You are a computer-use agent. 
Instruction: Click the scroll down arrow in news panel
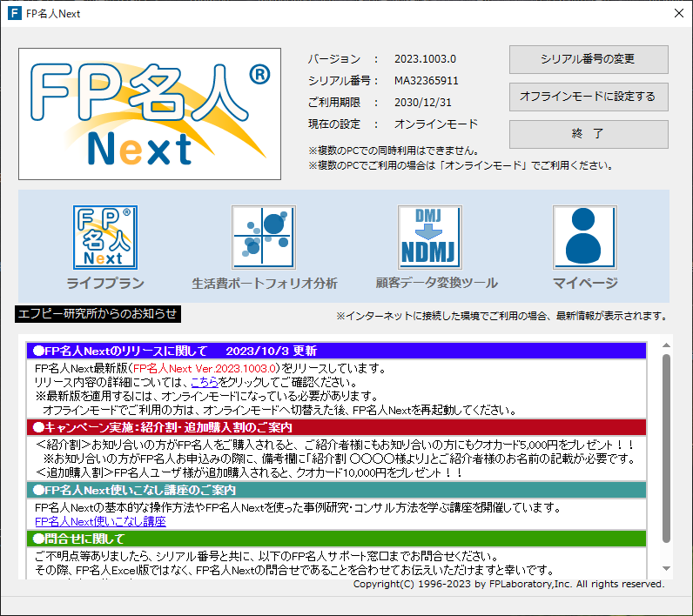coord(666,569)
